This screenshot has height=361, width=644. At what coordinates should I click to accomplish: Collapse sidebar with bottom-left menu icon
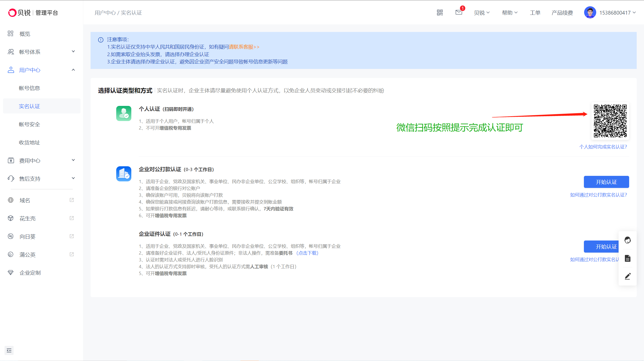click(9, 350)
